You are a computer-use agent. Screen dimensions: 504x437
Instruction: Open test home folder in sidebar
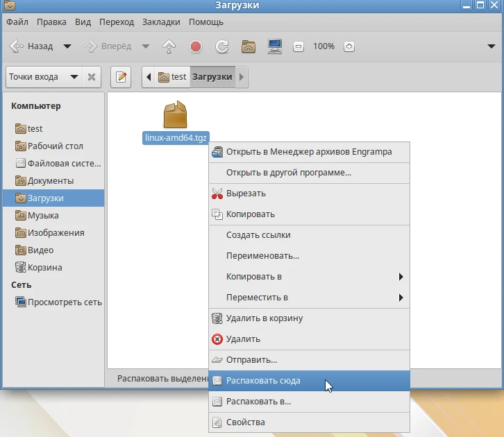pyautogui.click(x=53, y=129)
